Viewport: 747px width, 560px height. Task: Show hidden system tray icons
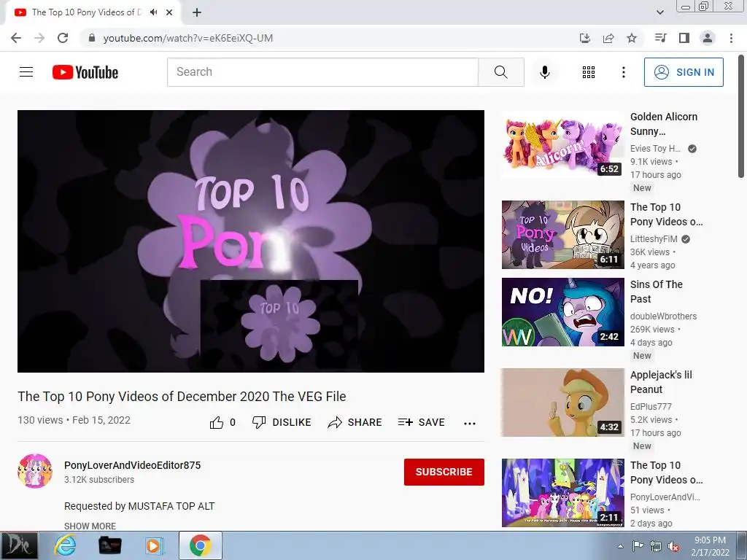click(620, 546)
